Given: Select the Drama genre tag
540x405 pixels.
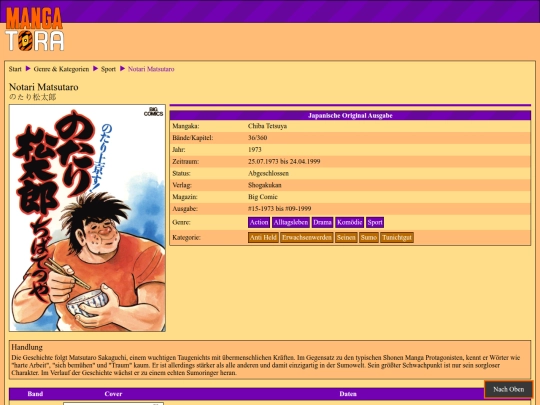Looking at the screenshot, I should coord(322,222).
